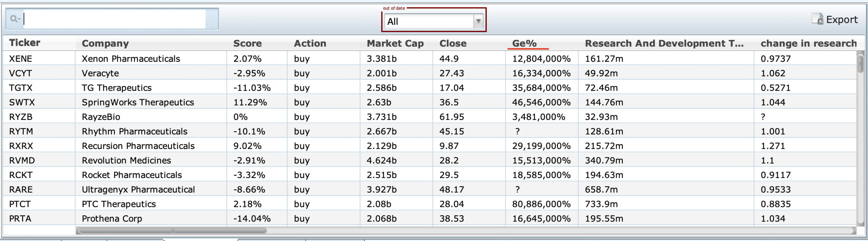Select the Veracyte company cell
This screenshot has width=868, height=241.
(x=100, y=73)
